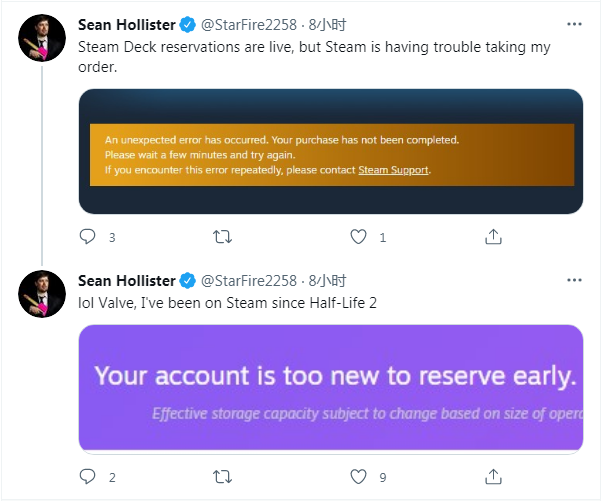This screenshot has height=501, width=602.
Task: Retweet the Half-Life 2 tweet
Action: coord(223,477)
